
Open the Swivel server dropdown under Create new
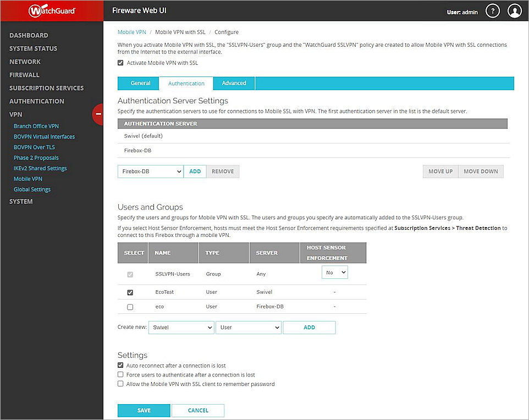[181, 327]
